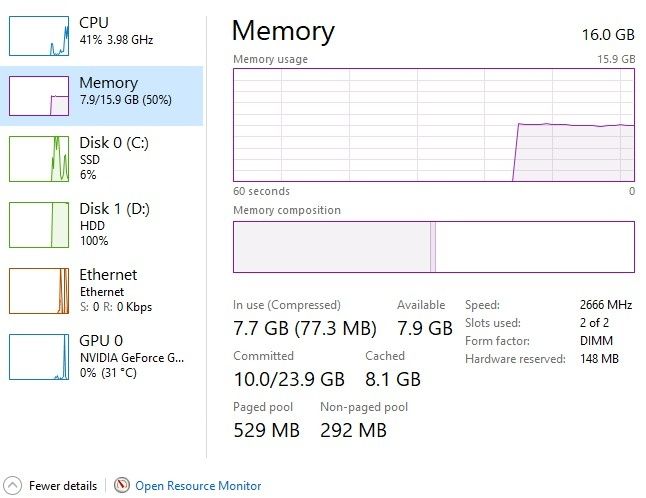Click the thin modified segment in Memory composition
Screen dimensions: 646x498
tap(433, 247)
